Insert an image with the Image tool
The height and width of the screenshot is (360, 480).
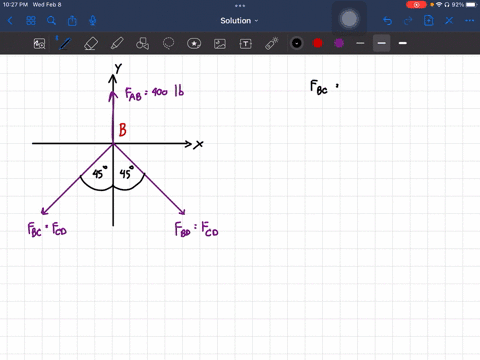220,44
